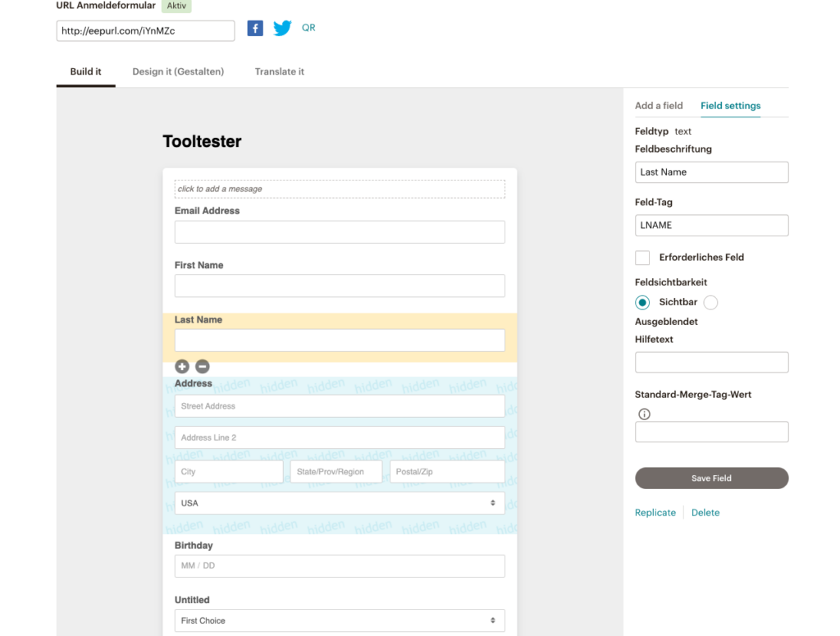Open the Translate it tab
The height and width of the screenshot is (636, 840).
click(x=280, y=71)
